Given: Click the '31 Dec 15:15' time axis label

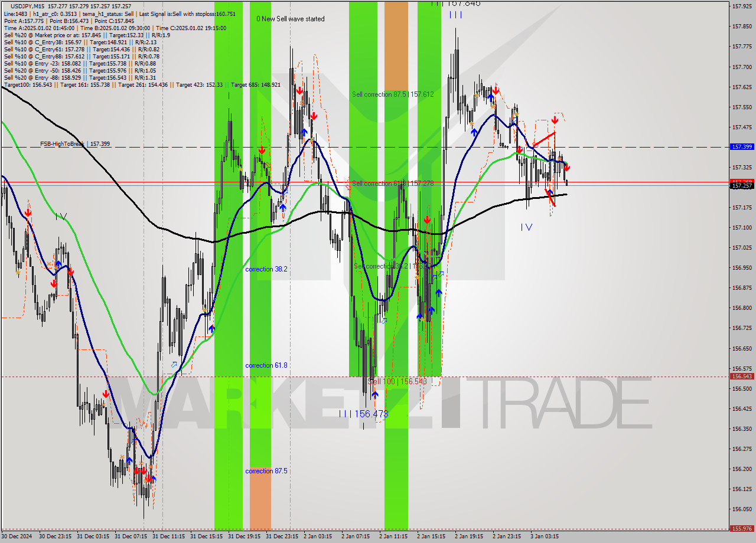Looking at the screenshot, I should [x=206, y=537].
